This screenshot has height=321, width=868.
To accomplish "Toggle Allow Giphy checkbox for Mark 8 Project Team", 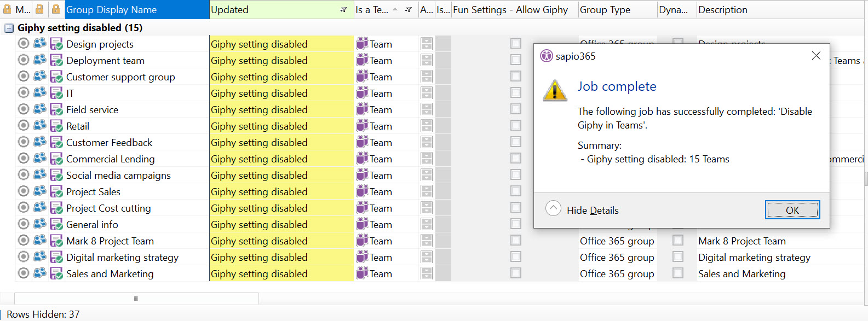I will point(515,240).
